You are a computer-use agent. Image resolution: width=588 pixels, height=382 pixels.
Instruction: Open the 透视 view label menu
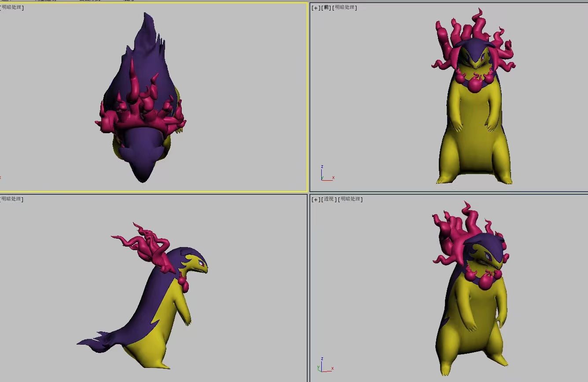329,199
